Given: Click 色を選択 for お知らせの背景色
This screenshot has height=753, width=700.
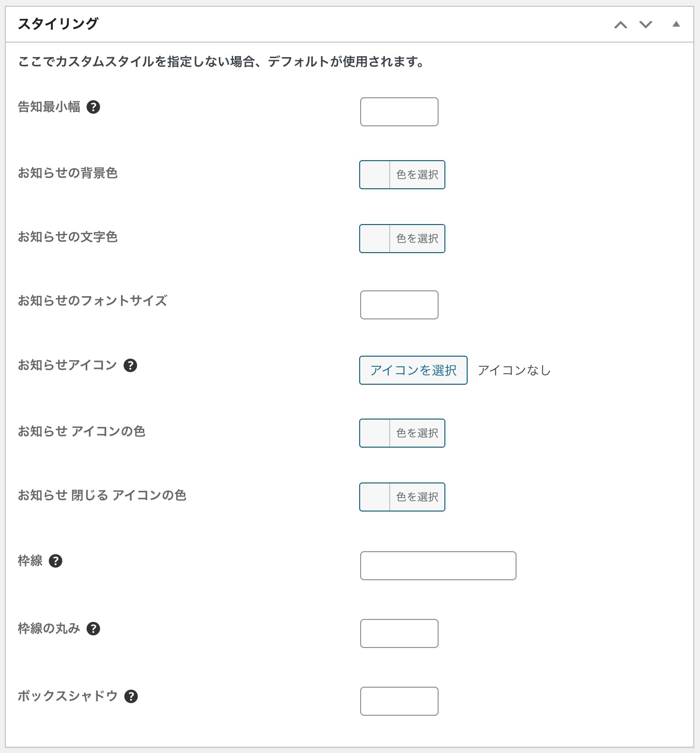Looking at the screenshot, I should pos(417,175).
